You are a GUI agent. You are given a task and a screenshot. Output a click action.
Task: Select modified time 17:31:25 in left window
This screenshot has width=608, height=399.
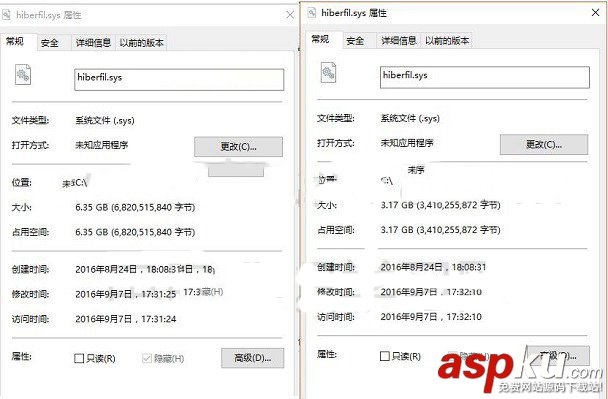126,294
